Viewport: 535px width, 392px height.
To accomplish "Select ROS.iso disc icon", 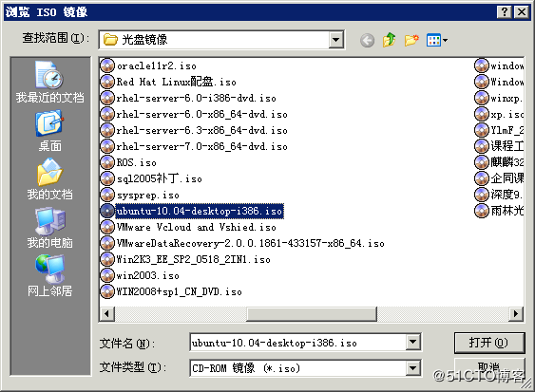I will click(x=106, y=162).
